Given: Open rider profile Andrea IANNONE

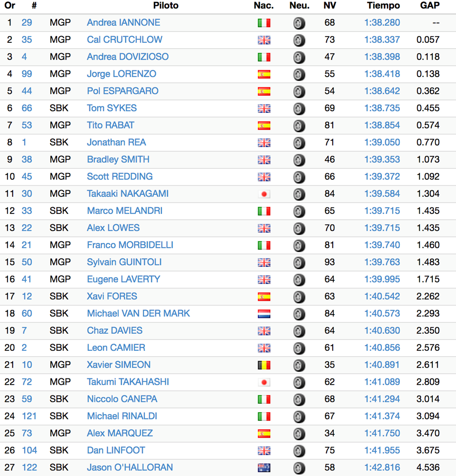Looking at the screenshot, I should coord(123,22).
